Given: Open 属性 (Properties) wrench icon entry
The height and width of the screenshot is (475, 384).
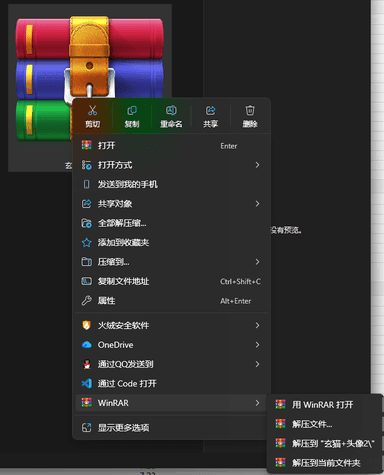Looking at the screenshot, I should coord(171,301).
